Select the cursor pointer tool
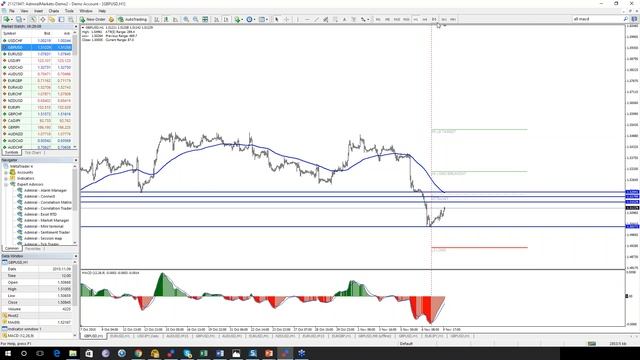Image resolution: width=640 pixels, height=360 pixels. (x=277, y=19)
